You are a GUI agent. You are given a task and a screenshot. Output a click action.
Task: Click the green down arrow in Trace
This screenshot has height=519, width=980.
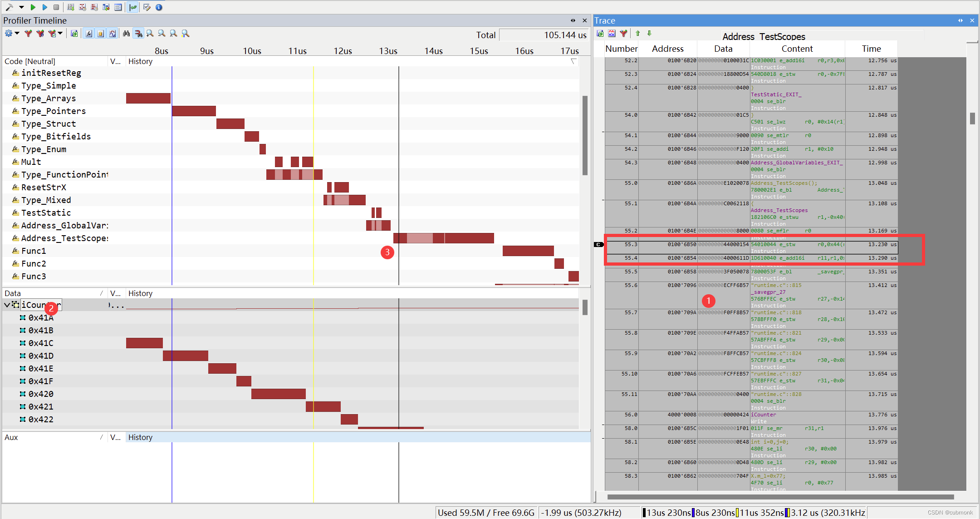pos(649,33)
